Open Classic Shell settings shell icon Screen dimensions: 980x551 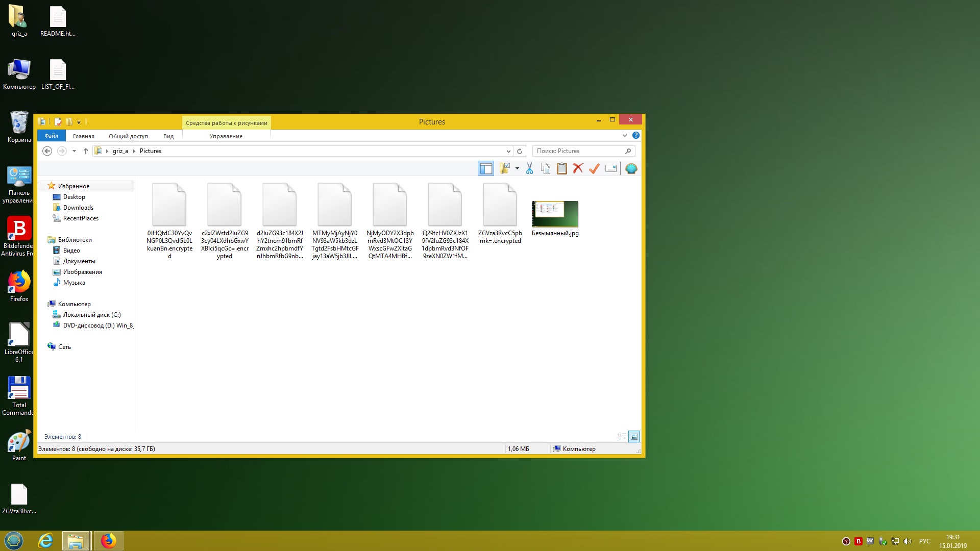pos(631,168)
